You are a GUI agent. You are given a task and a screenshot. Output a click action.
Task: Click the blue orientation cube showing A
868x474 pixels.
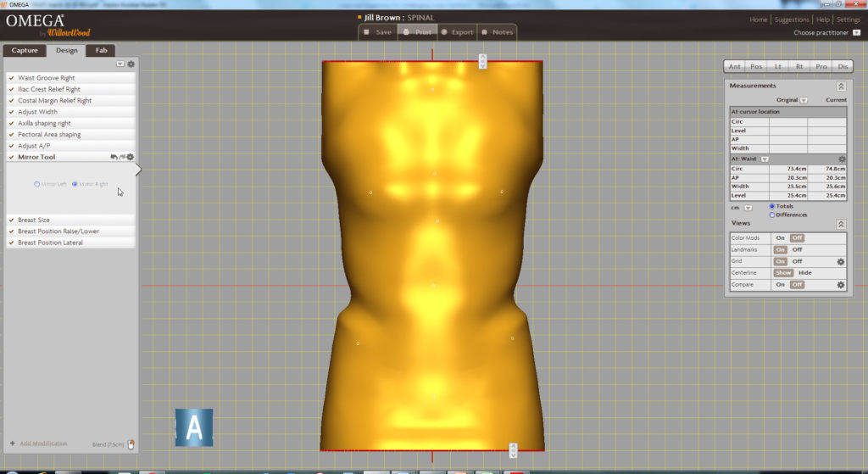coord(194,427)
